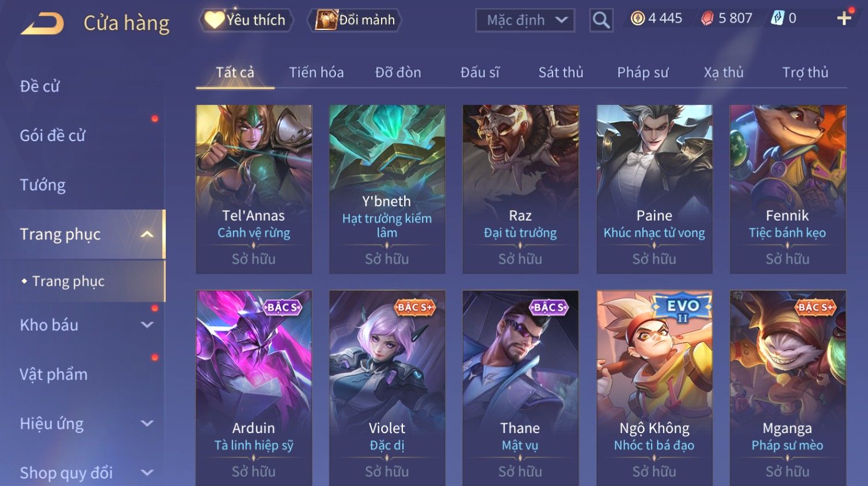Tap the red ruby currency icon
Image resolution: width=868 pixels, height=486 pixels.
click(707, 18)
